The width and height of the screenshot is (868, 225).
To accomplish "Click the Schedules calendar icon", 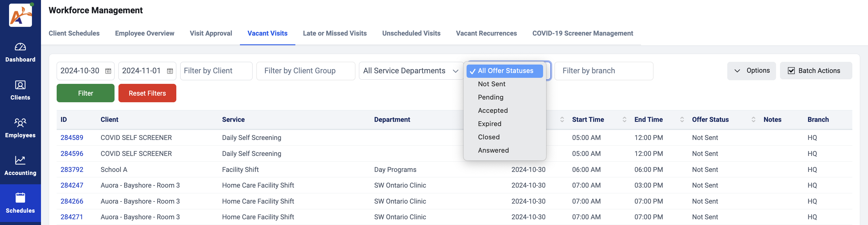I will click(20, 198).
